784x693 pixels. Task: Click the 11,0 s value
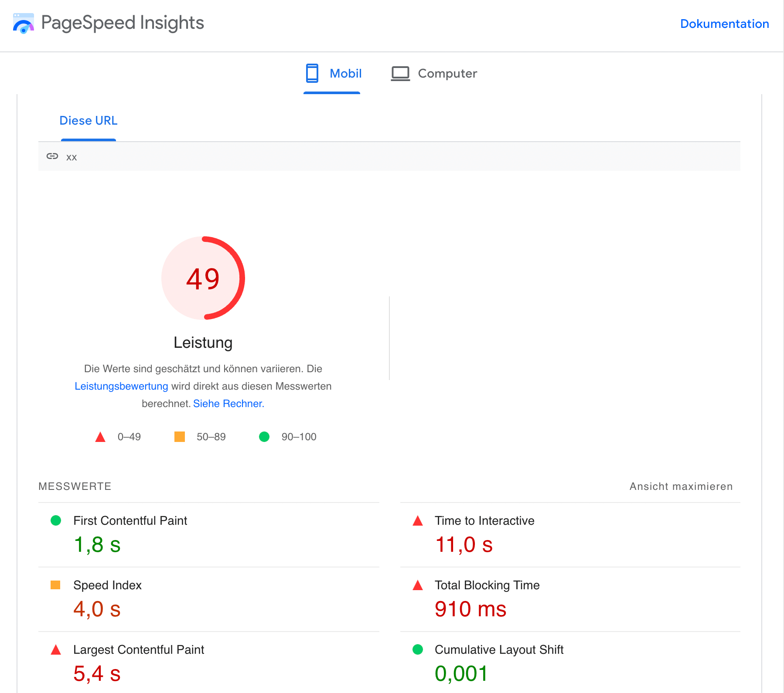[464, 545]
